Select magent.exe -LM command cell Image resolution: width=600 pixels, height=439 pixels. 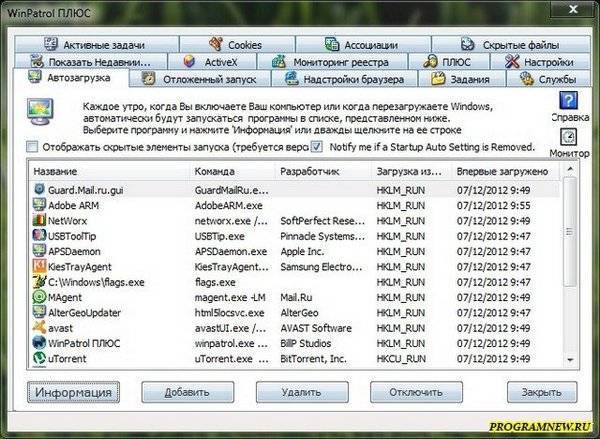tap(230, 297)
